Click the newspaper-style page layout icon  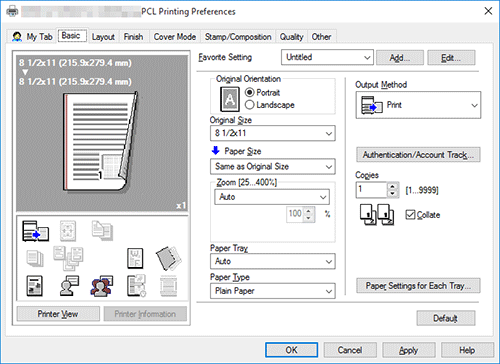[x=34, y=286]
